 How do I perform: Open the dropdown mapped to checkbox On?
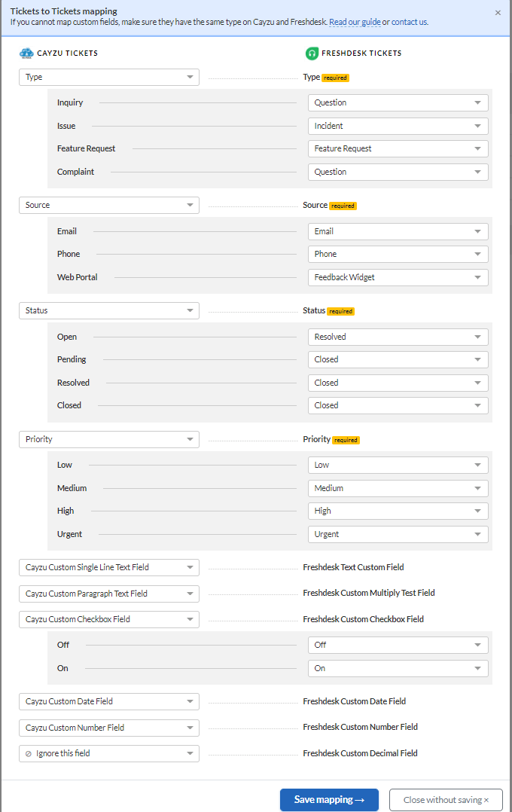(398, 669)
